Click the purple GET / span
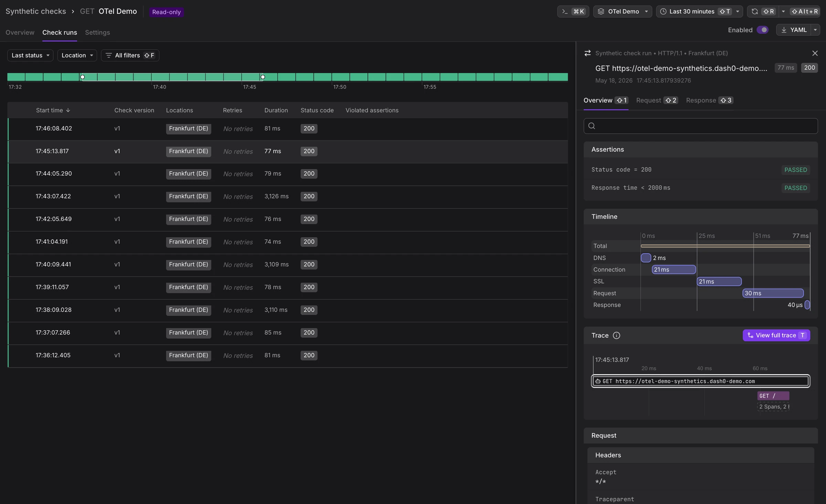 pos(773,396)
